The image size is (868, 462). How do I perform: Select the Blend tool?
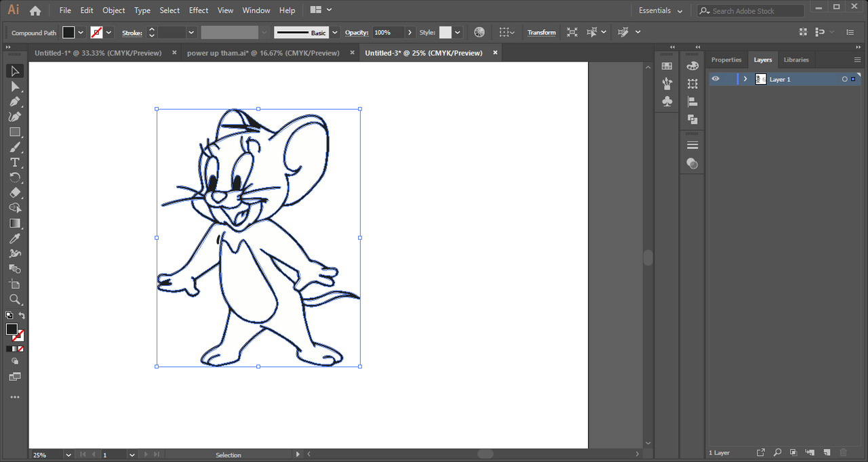click(15, 269)
